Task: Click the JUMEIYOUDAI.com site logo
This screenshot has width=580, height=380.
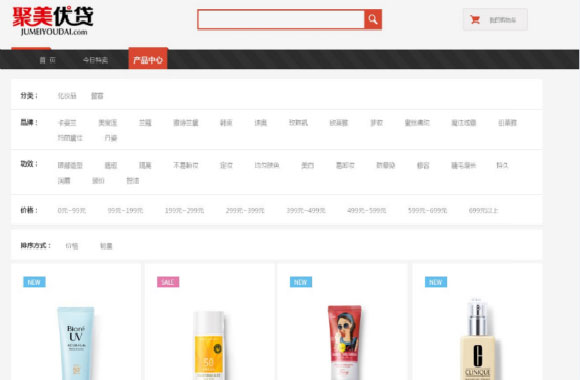Action: tap(53, 21)
